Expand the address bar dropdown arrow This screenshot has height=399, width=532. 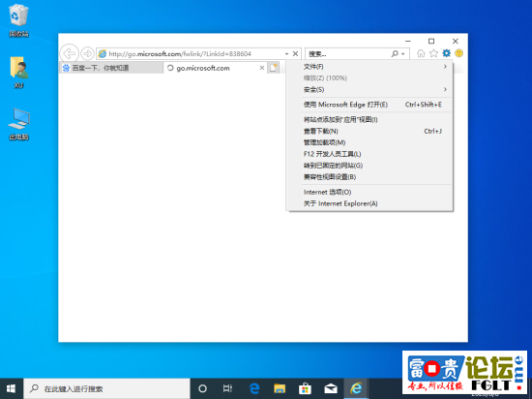(x=286, y=54)
